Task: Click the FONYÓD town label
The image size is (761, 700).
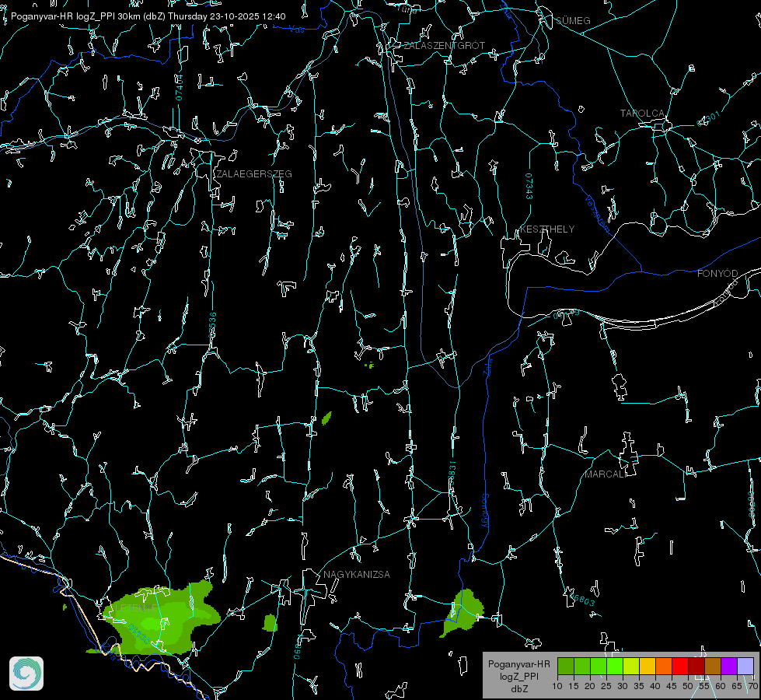Action: 717,274
